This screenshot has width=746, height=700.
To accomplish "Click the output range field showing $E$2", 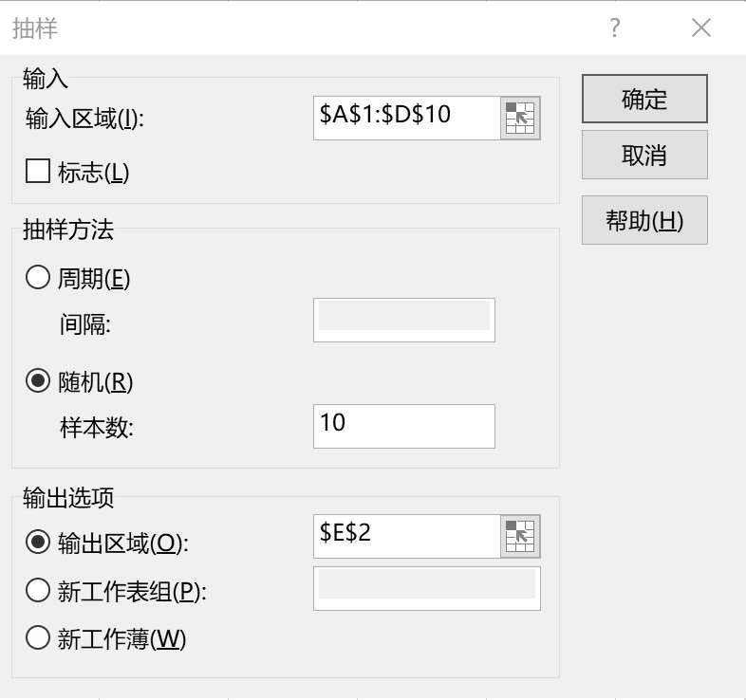I will tap(407, 536).
